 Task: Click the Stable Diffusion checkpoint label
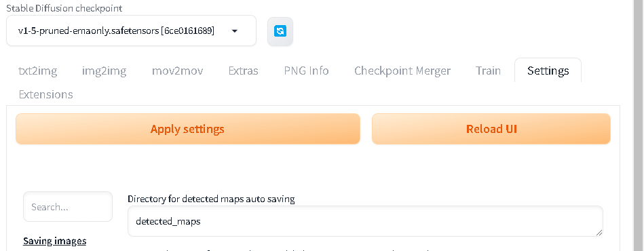tap(64, 8)
